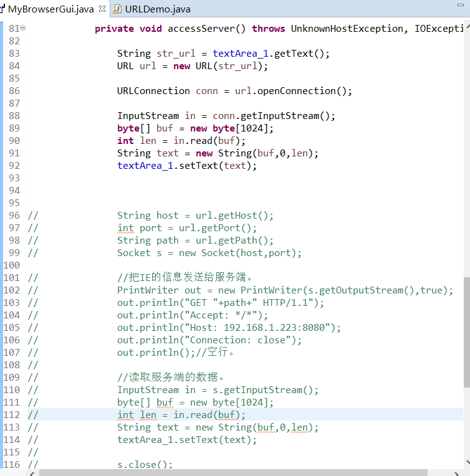Click the line number 81
The height and width of the screenshot is (476, 470).
[x=14, y=28]
